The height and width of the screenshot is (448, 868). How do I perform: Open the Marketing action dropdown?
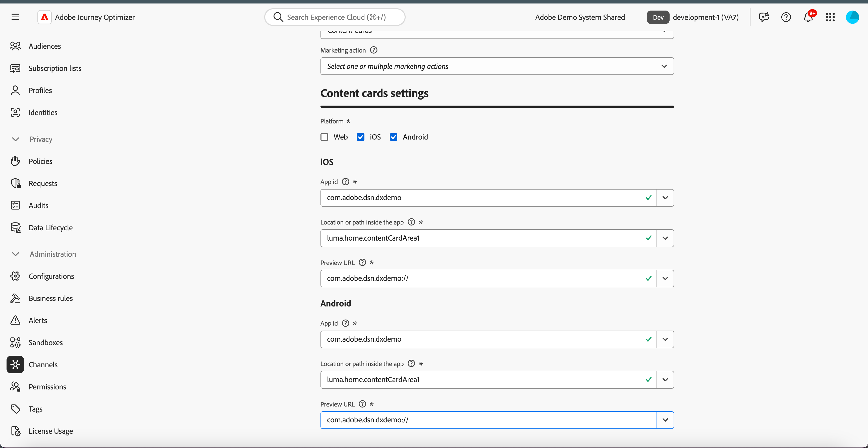[x=497, y=66]
